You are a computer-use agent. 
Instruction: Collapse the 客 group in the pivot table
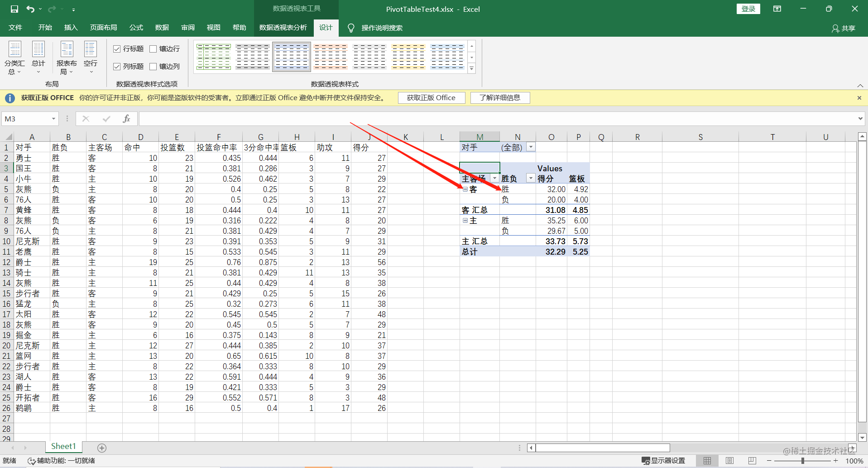[465, 189]
